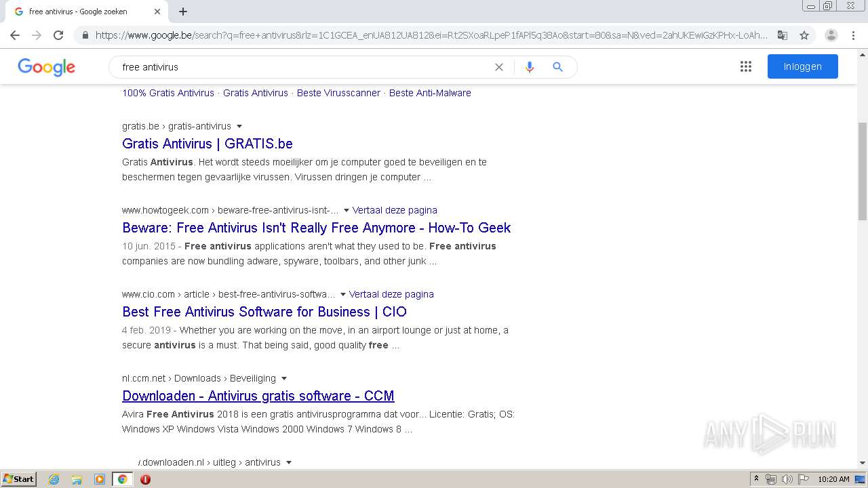Open the Chrome three-dot menu
Screen dimensions: 868x488
(854, 35)
